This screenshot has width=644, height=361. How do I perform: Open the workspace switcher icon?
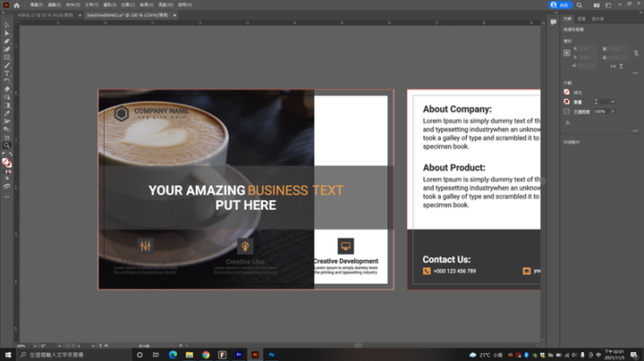point(608,5)
